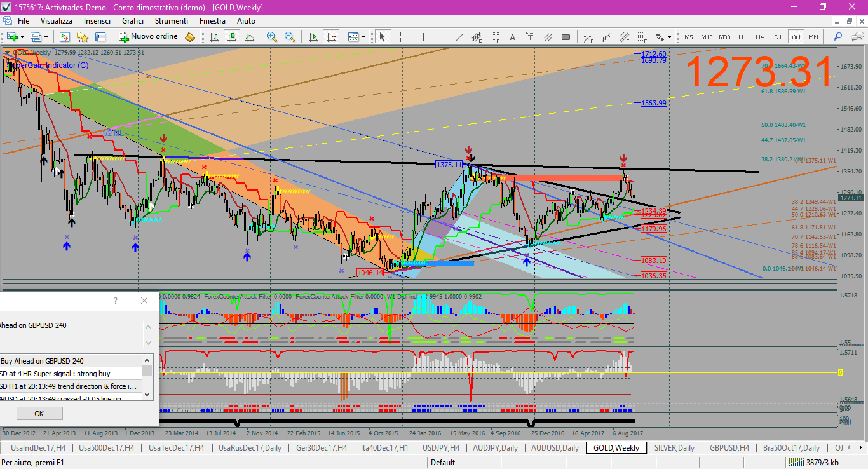
Task: Select the parallel lines channel tool
Action: [x=548, y=37]
